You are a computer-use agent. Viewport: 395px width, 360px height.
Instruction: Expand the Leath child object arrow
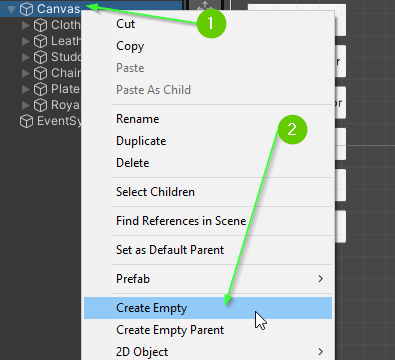[x=25, y=41]
